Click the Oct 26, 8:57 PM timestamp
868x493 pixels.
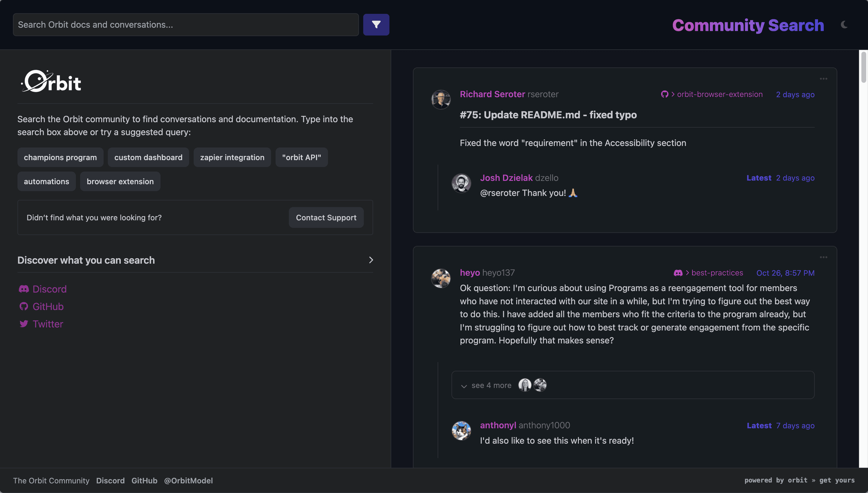coord(785,273)
